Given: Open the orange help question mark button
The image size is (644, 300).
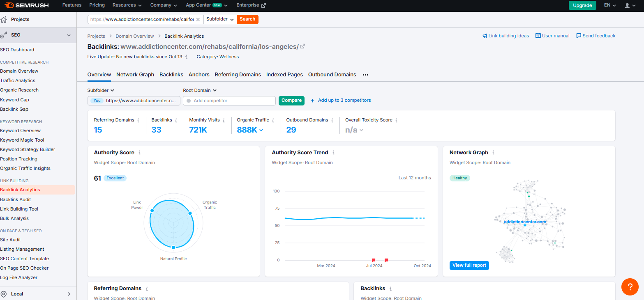Looking at the screenshot, I should pos(630,286).
